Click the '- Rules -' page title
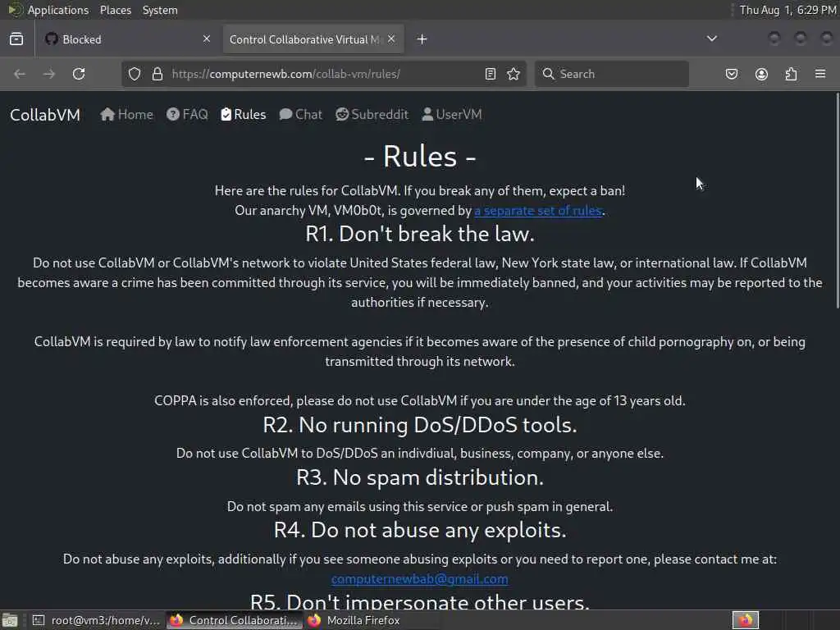The width and height of the screenshot is (840, 630). pos(419,157)
